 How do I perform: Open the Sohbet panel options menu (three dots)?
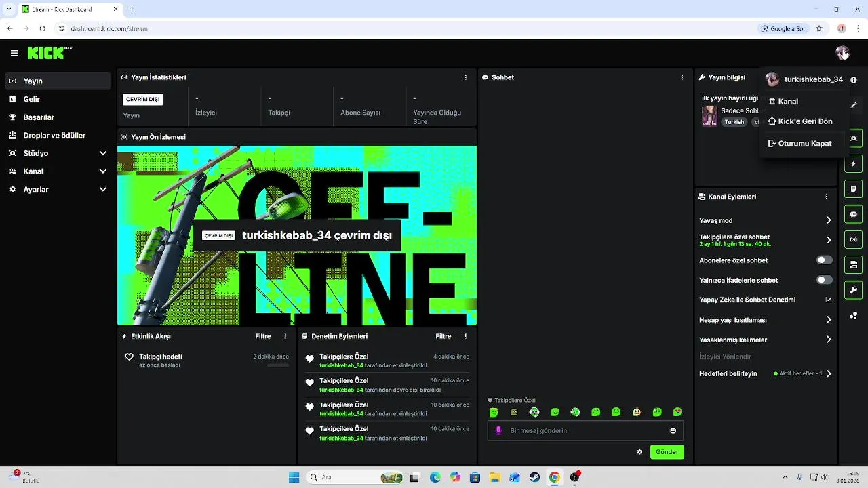(x=682, y=77)
